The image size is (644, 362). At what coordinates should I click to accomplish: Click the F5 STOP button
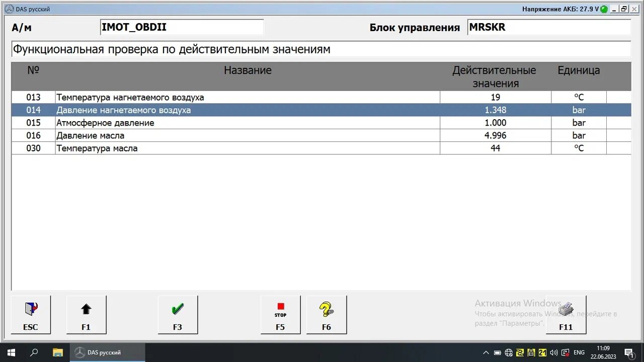[x=280, y=315]
